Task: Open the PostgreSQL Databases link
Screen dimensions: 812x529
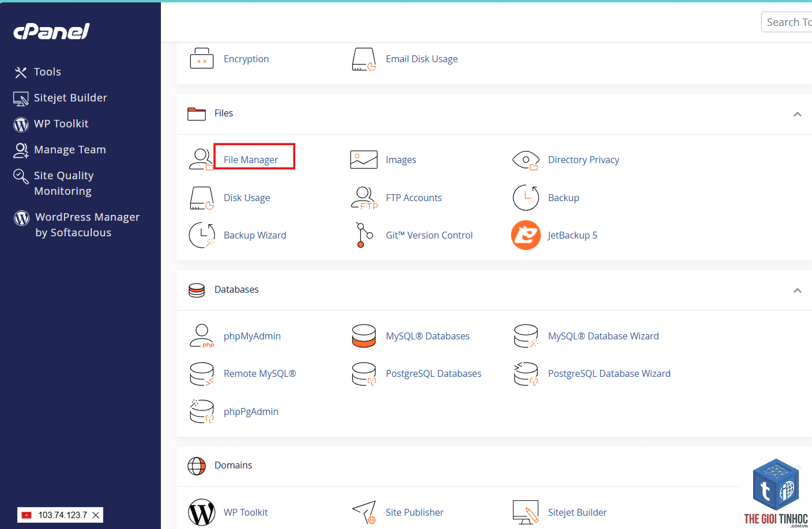Action: (433, 373)
